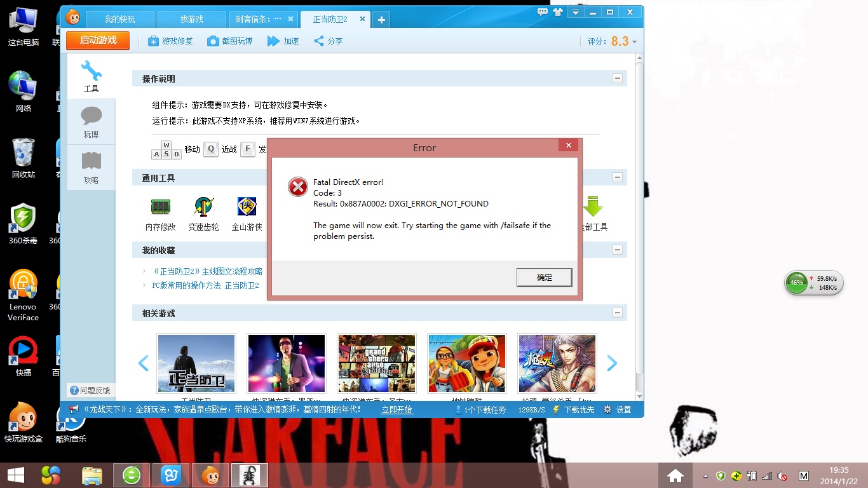The width and height of the screenshot is (868, 488).
Task: Open File Explorer from taskbar
Action: click(92, 475)
